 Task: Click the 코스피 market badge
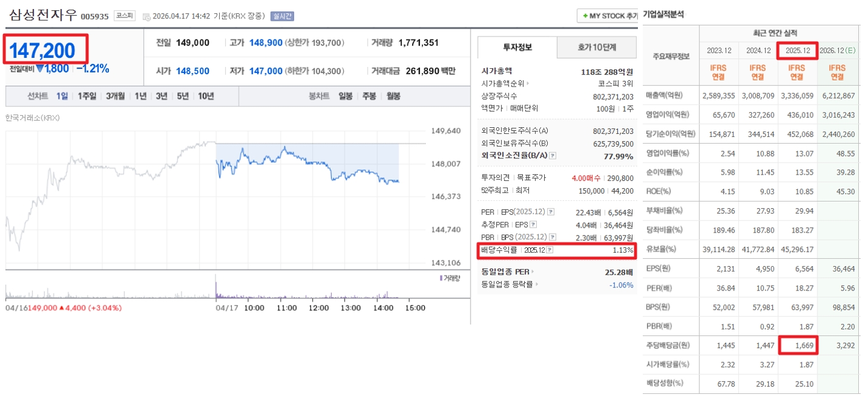click(x=124, y=16)
